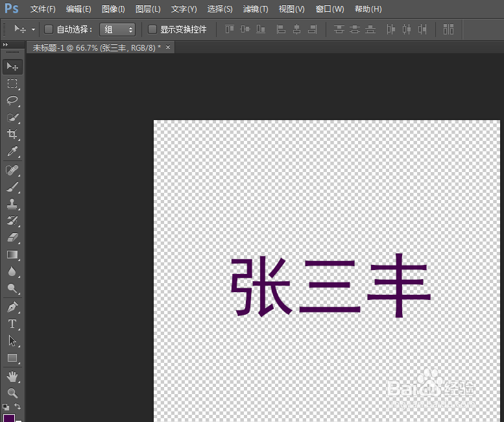Select the Brush tool
The image size is (504, 422).
pyautogui.click(x=12, y=187)
